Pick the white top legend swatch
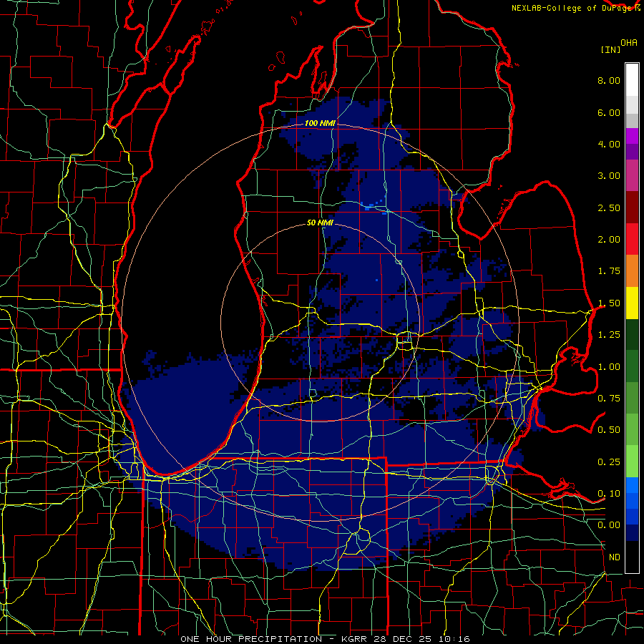 632,80
